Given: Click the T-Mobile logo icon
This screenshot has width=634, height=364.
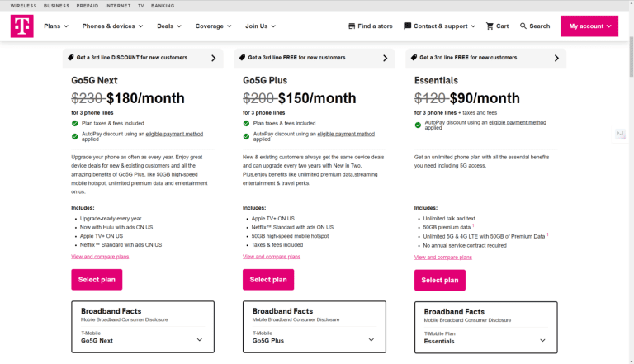Looking at the screenshot, I should pos(22,26).
